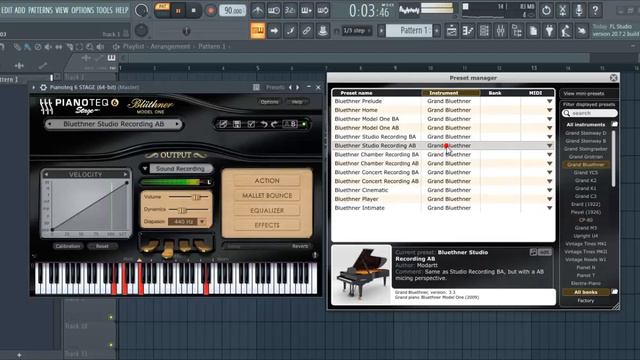
Task: Open the EQUALIZER panel
Action: click(267, 210)
